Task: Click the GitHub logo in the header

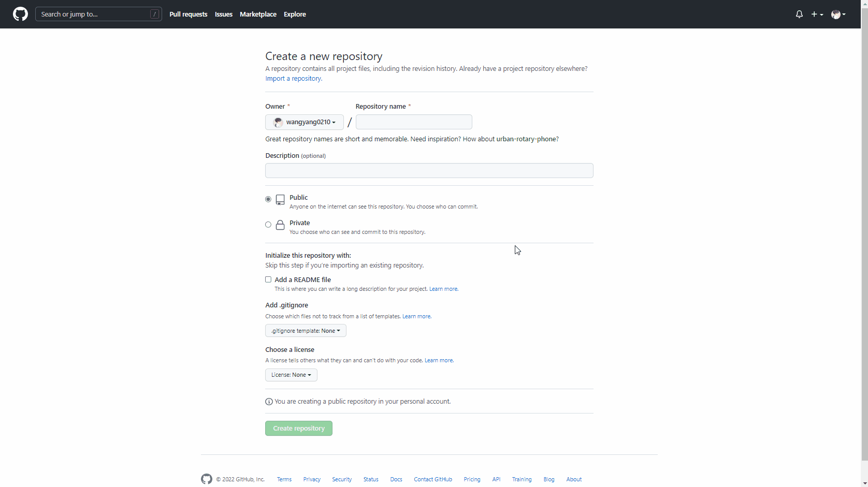Action: [x=20, y=14]
